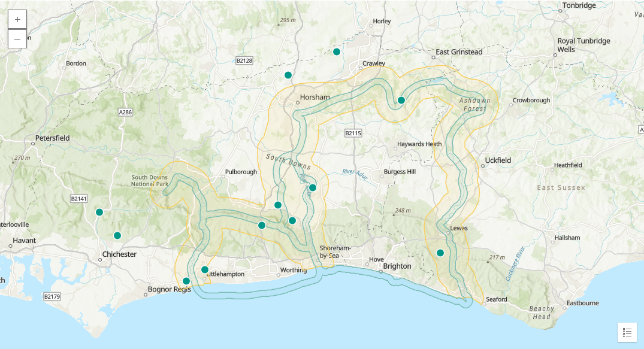This screenshot has width=644, height=349.
Task: Click the Brighton city label
Action: coord(397,266)
